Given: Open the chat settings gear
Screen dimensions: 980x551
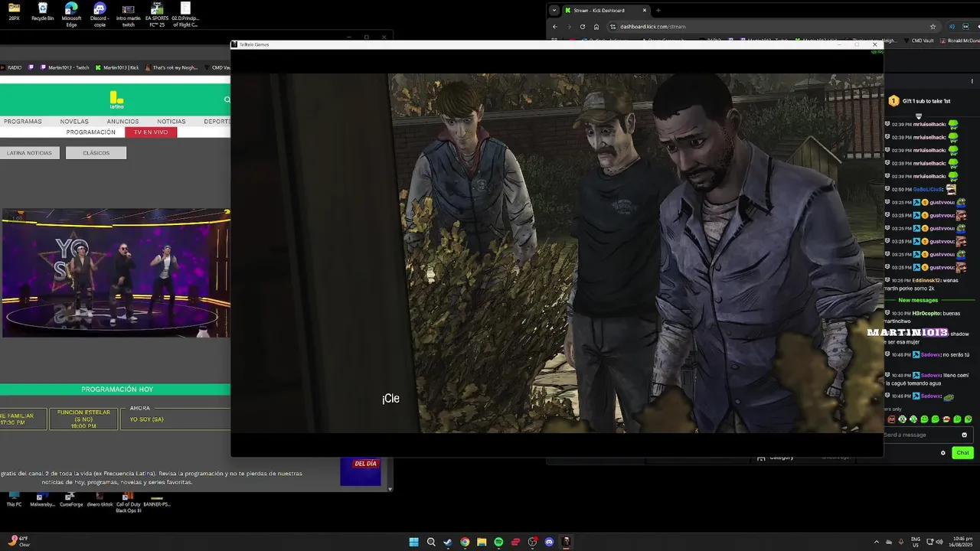Looking at the screenshot, I should (943, 452).
